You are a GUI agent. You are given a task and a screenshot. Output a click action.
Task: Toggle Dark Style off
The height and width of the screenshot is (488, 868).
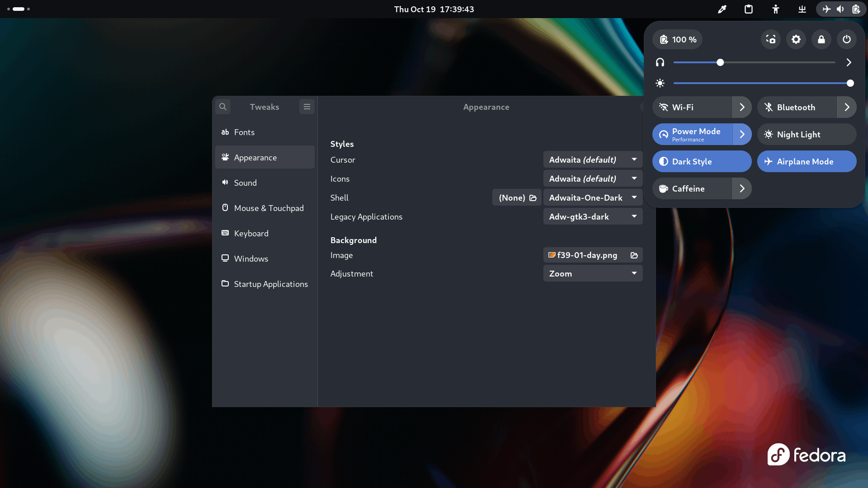point(702,162)
